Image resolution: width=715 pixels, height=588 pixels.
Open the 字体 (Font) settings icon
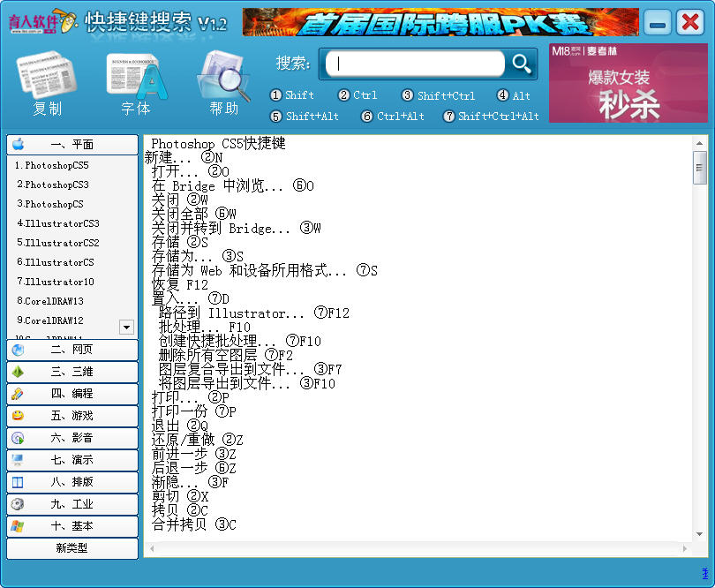point(136,83)
